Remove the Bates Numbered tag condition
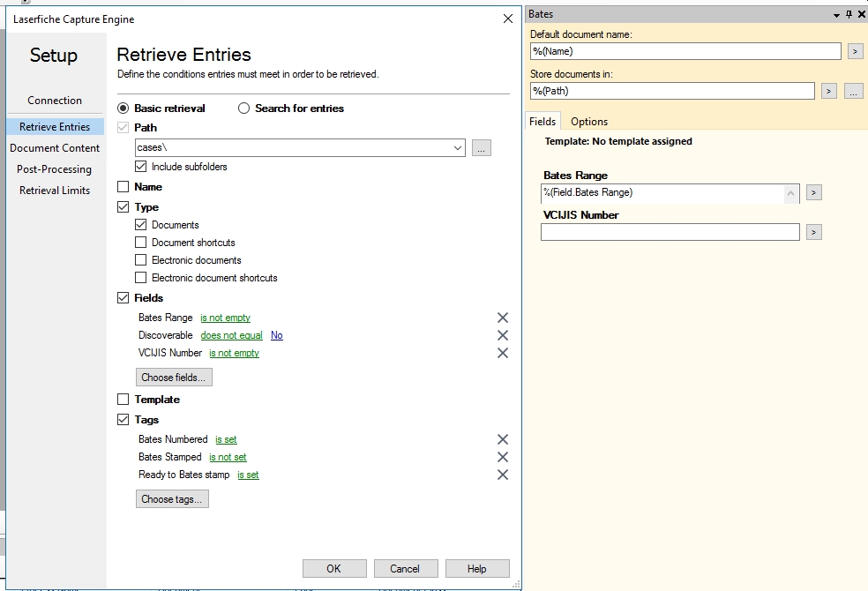Screen dimensions: 868x591 point(502,439)
